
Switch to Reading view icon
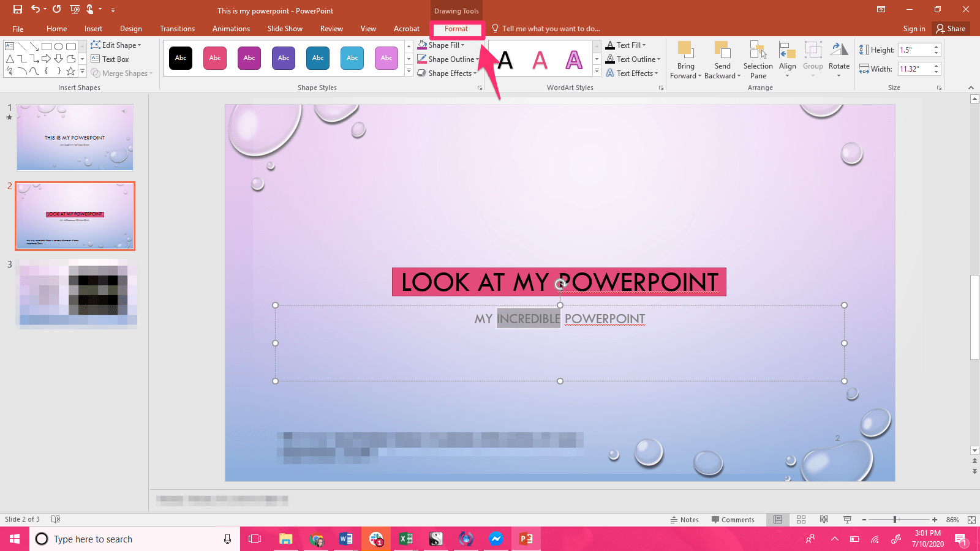(824, 520)
